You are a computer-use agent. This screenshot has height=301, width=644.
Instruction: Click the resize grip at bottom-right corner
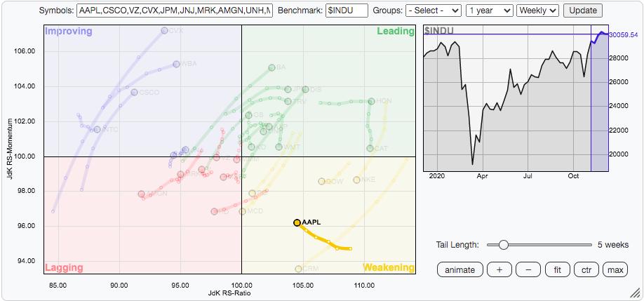click(x=635, y=292)
